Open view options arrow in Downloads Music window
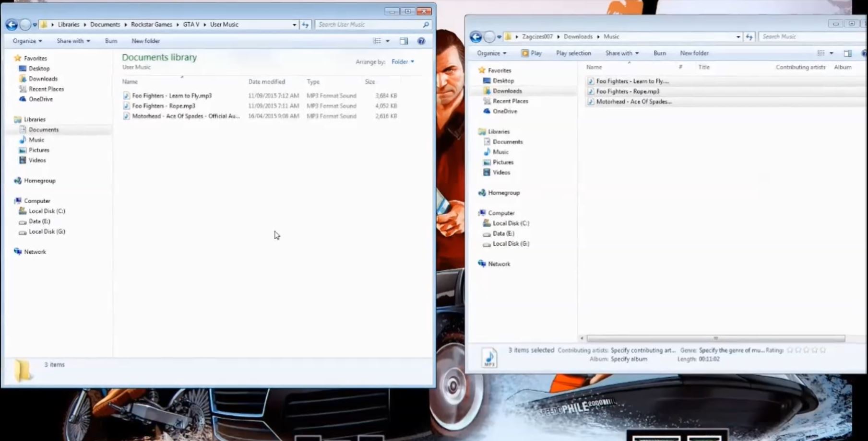The height and width of the screenshot is (441, 868). [x=832, y=53]
